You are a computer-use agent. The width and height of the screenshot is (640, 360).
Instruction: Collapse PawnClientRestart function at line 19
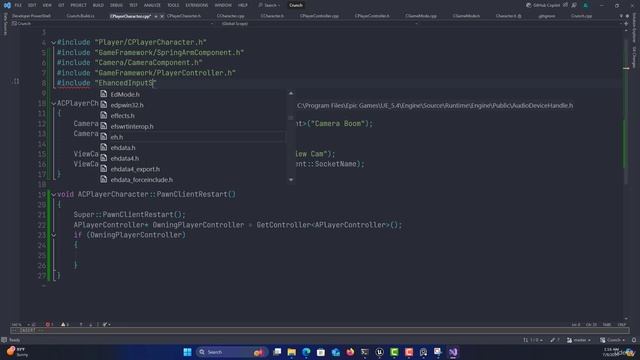coord(53,195)
